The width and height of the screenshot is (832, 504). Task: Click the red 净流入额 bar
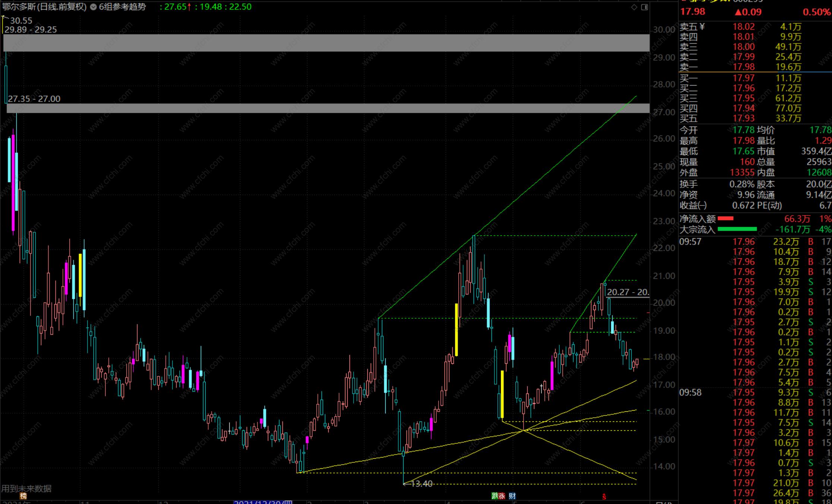point(725,218)
